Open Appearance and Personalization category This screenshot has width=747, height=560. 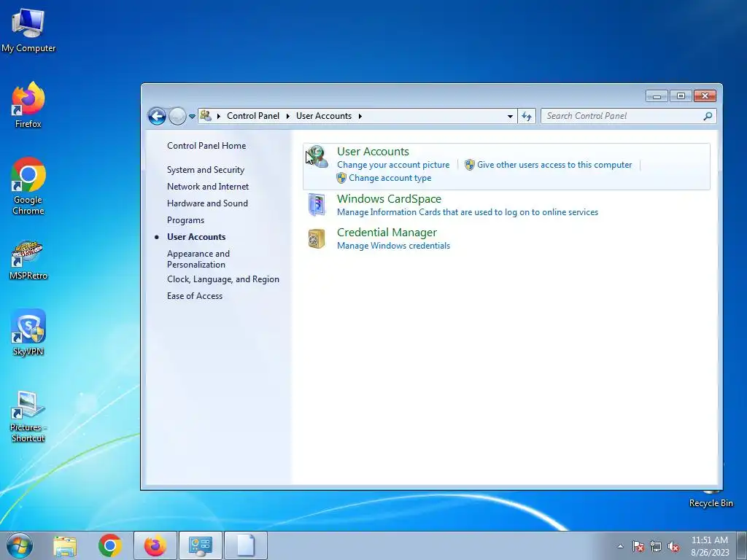[198, 259]
